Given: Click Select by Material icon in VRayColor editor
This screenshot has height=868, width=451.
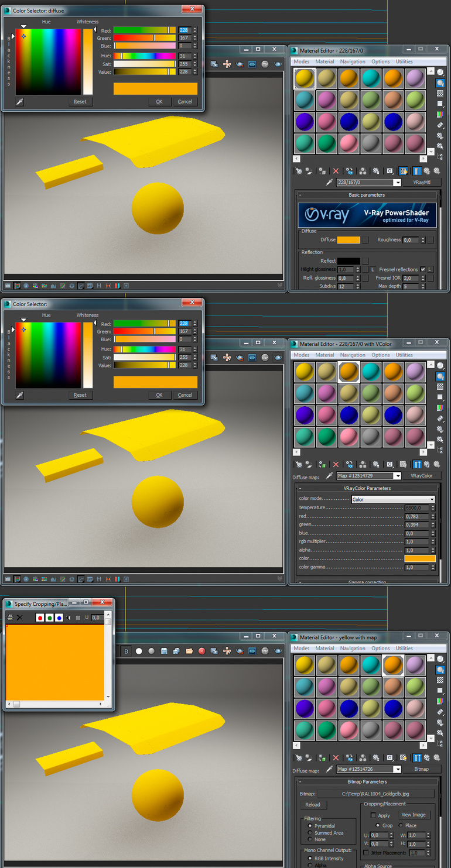Looking at the screenshot, I should click(440, 439).
